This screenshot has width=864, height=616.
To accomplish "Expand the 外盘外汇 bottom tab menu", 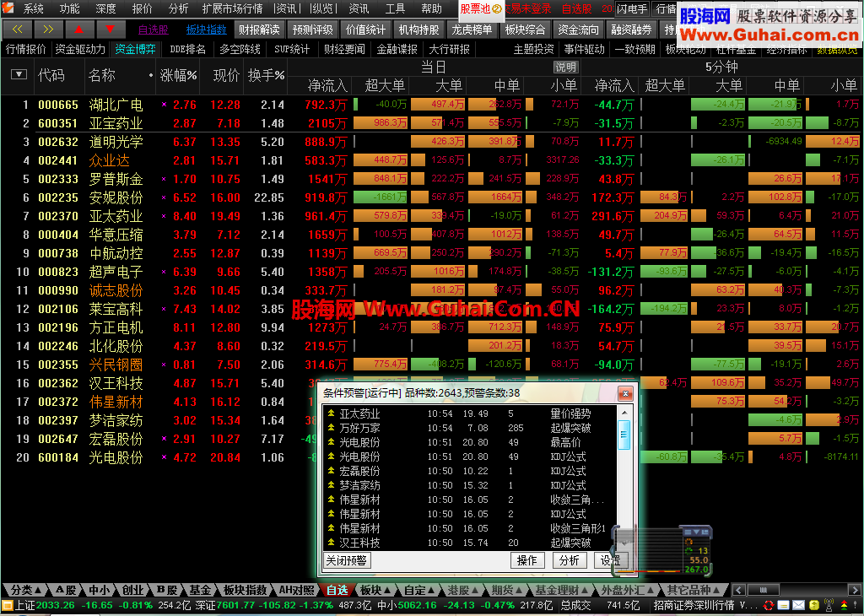I will point(627,590).
